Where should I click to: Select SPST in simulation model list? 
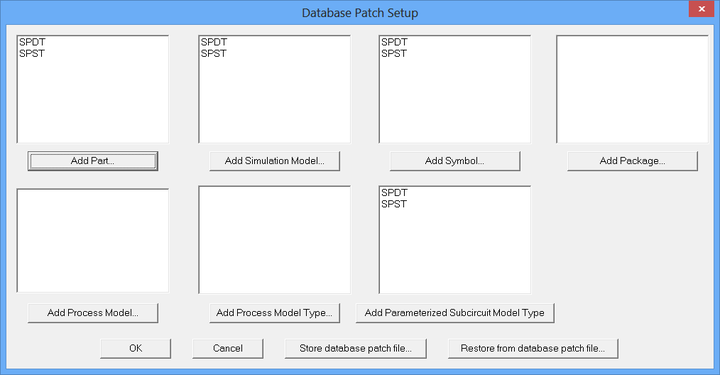pyautogui.click(x=214, y=54)
